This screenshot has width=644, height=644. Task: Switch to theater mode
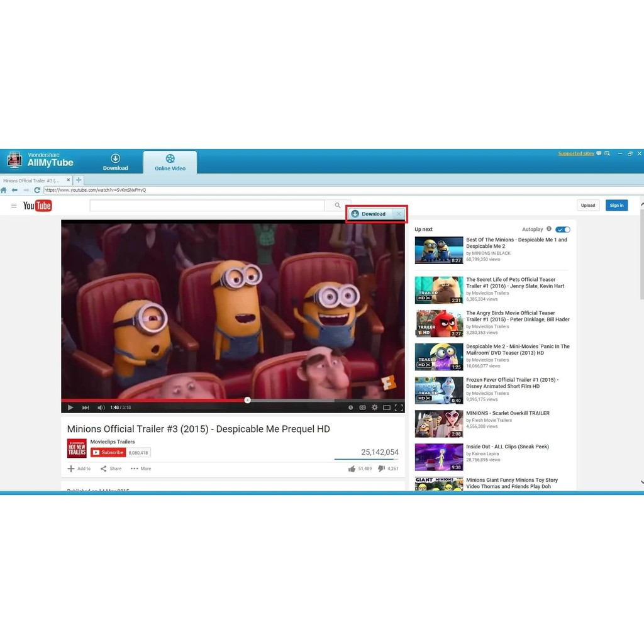point(387,408)
